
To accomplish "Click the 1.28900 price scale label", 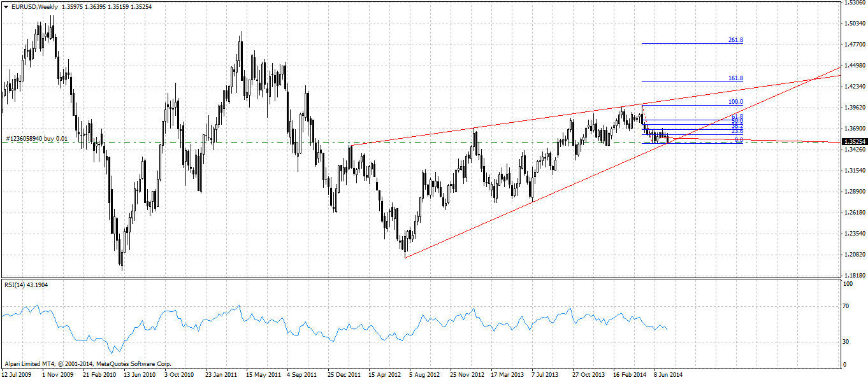I will coord(853,192).
